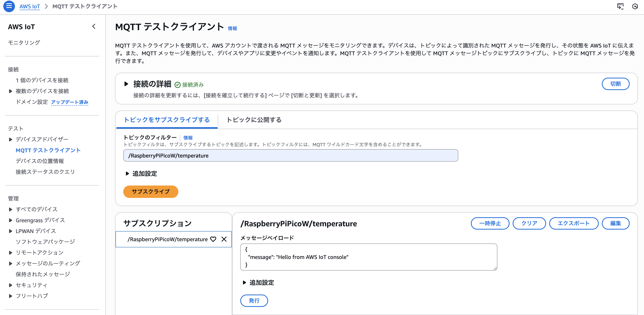The height and width of the screenshot is (315, 644).
Task: Click the topic filter input field
Action: coord(290,156)
